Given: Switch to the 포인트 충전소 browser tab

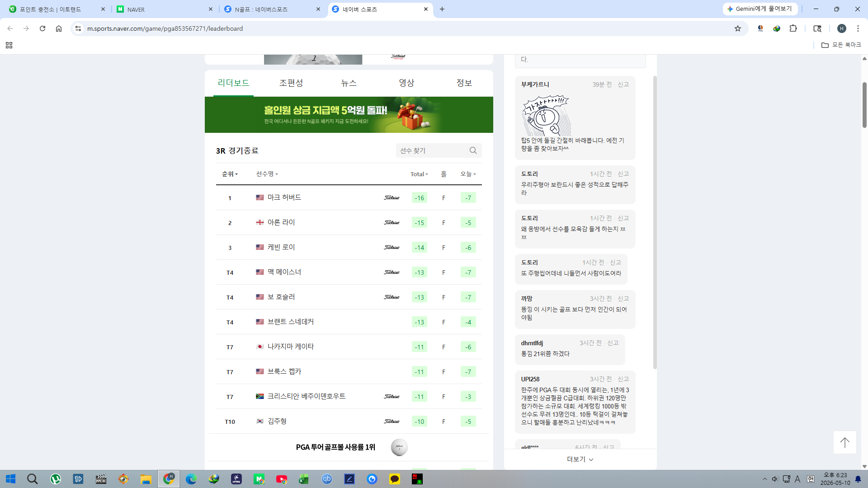Looking at the screenshot, I should [x=57, y=9].
